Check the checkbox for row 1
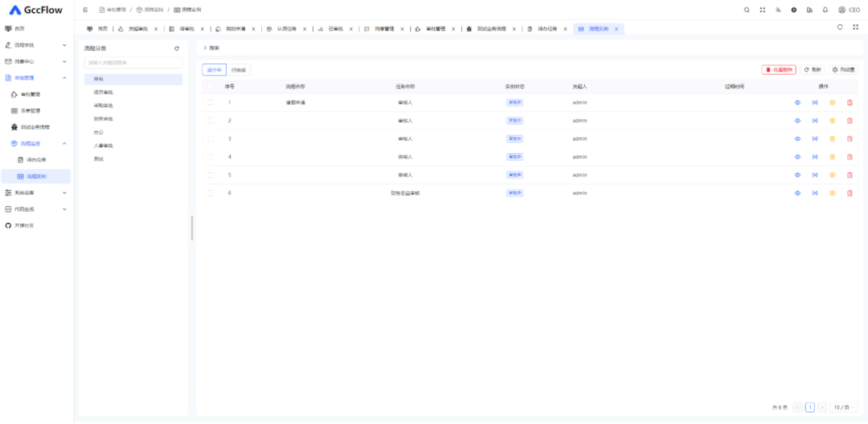Viewport: 868px width, 424px height. (x=211, y=102)
